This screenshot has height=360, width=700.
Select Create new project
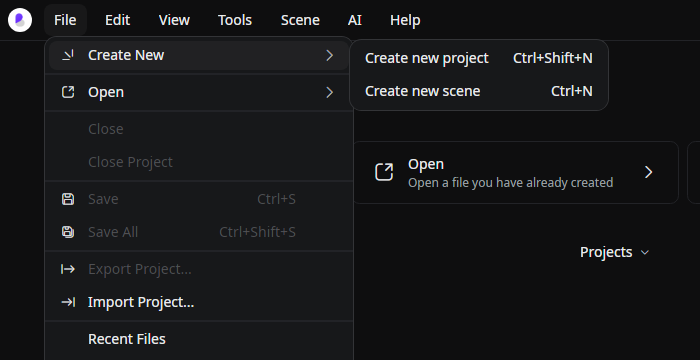tap(479, 58)
